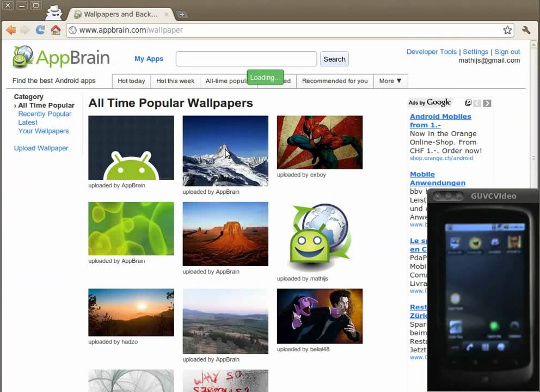Open the wrench settings menu
The image size is (540, 392).
(526, 30)
